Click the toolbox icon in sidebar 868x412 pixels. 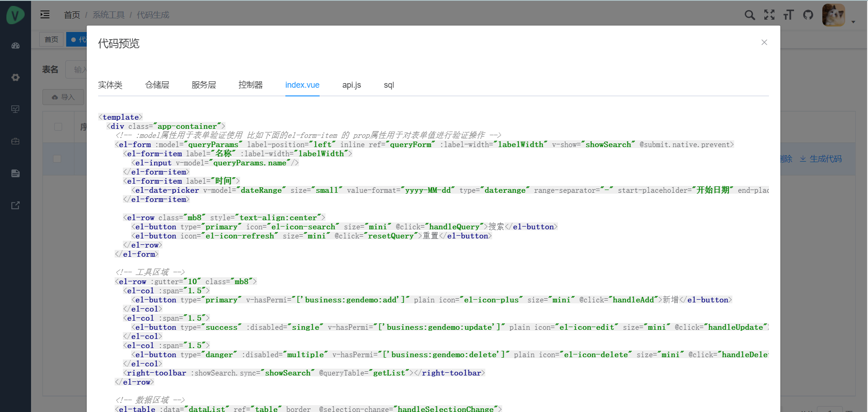click(x=16, y=141)
